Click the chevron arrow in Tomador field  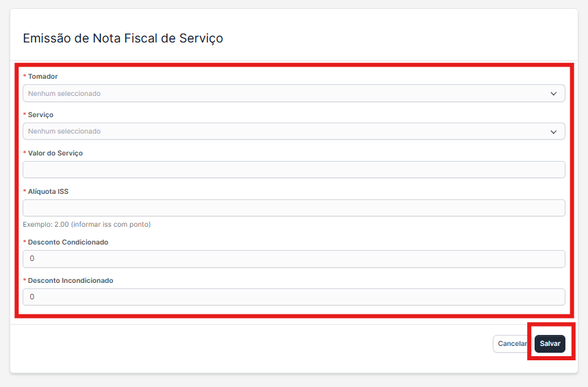(x=554, y=94)
